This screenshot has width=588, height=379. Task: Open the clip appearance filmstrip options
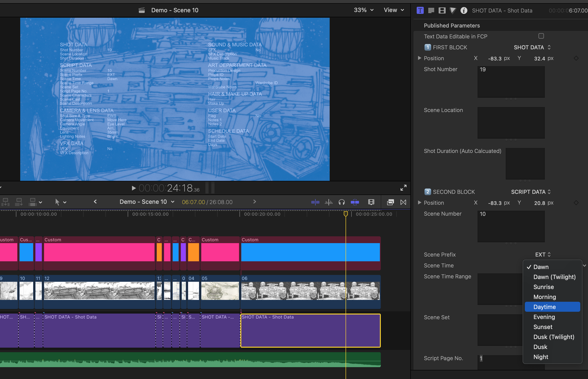(x=371, y=202)
